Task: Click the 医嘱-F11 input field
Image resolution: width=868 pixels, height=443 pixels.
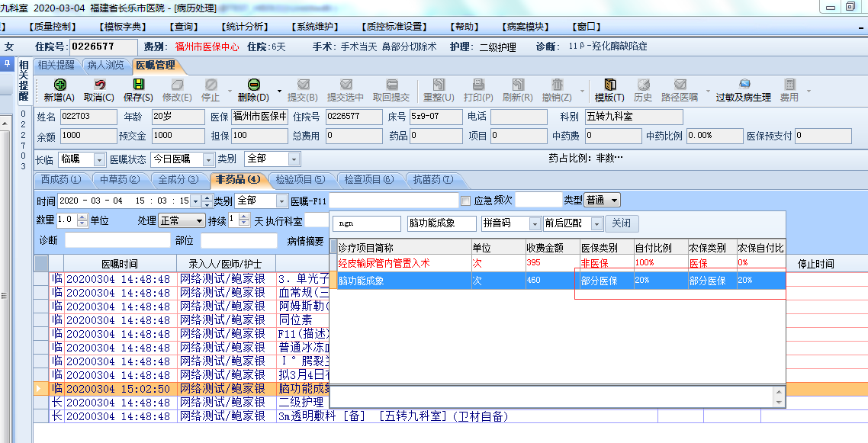Action: pyautogui.click(x=394, y=201)
